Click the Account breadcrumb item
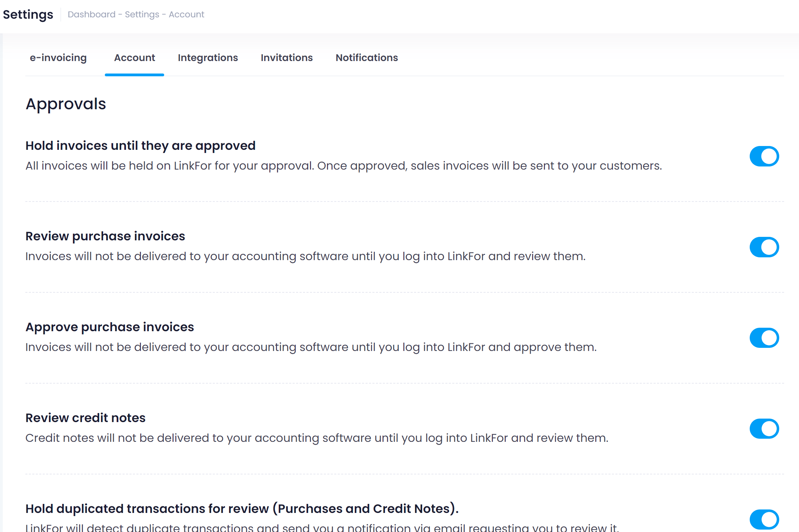 [x=186, y=15]
